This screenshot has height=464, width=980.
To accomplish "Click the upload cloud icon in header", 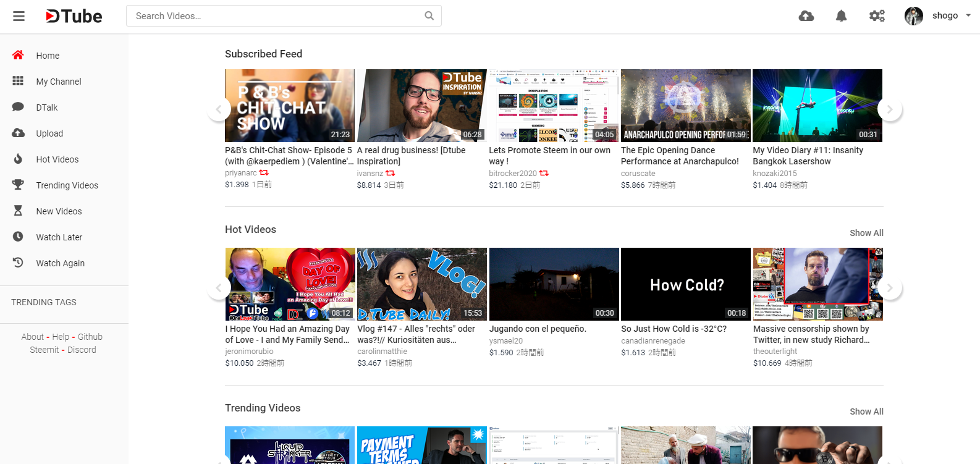I will pyautogui.click(x=806, y=16).
